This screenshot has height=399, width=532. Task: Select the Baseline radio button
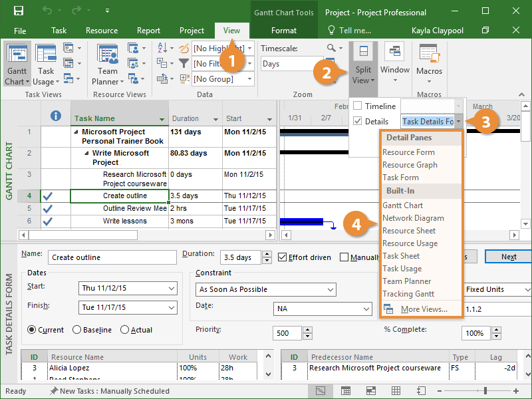pos(76,330)
